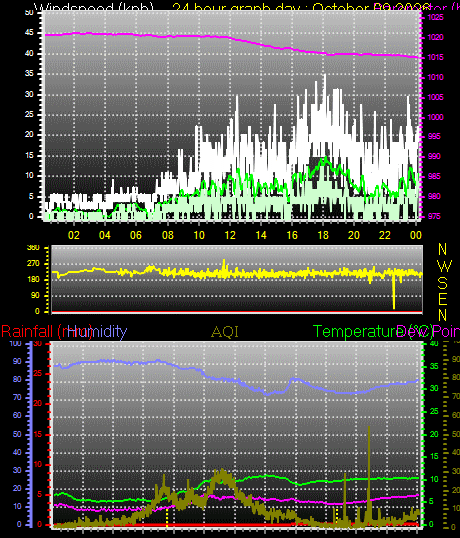Click the 45 value on windspeed axis
The height and width of the screenshot is (538, 460).
pyautogui.click(x=29, y=33)
